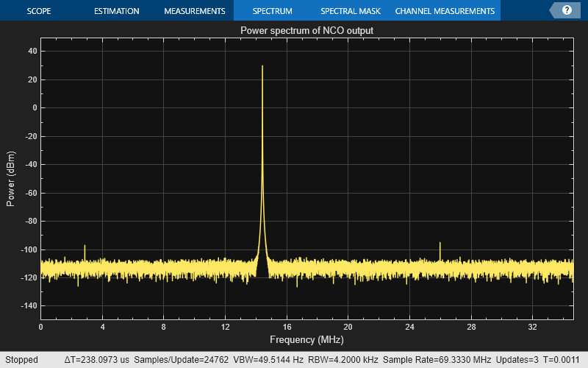Click the 0 tick label on the frequency axis

(x=41, y=327)
